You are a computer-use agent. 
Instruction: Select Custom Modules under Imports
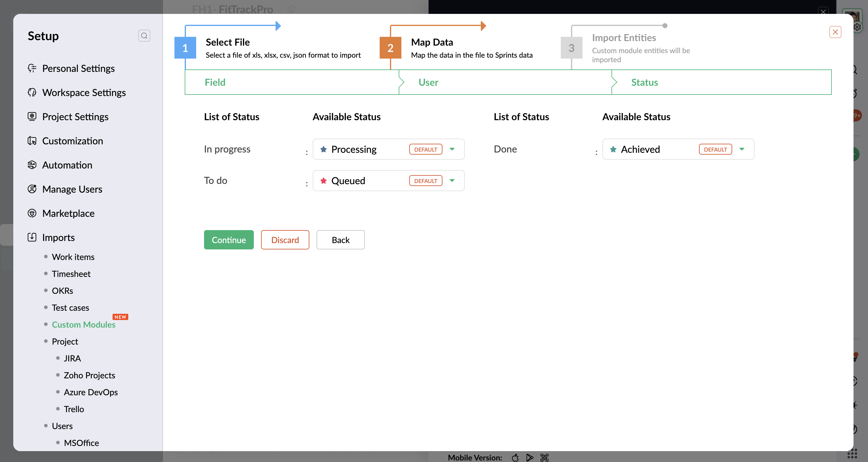pyautogui.click(x=83, y=324)
